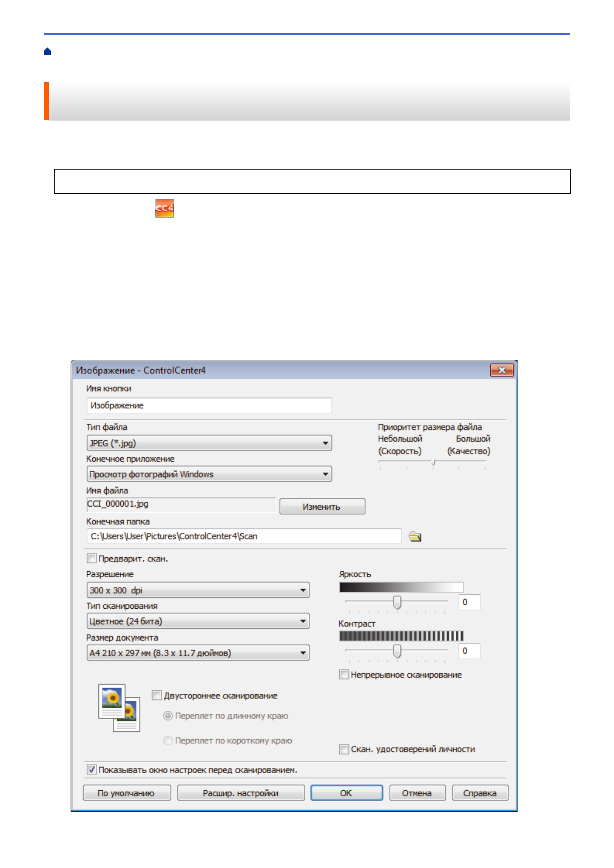614x868 pixels.
Task: Click the Имя кнопки text field
Action: (209, 406)
